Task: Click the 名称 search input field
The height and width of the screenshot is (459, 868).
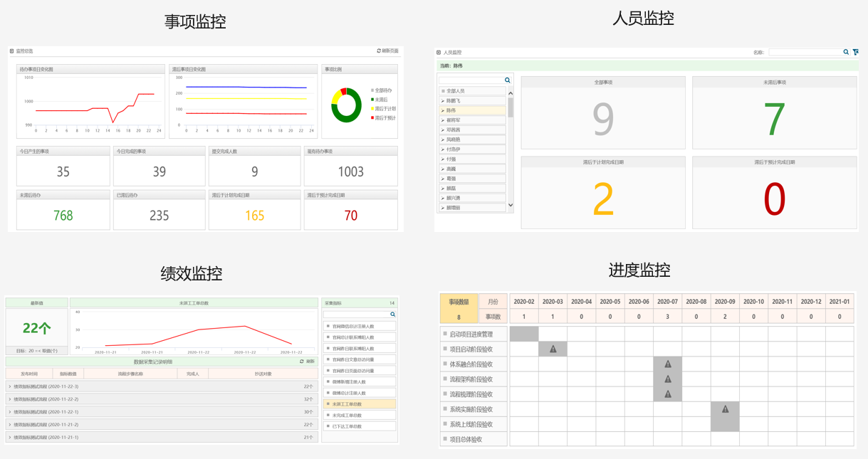Action: pos(804,52)
